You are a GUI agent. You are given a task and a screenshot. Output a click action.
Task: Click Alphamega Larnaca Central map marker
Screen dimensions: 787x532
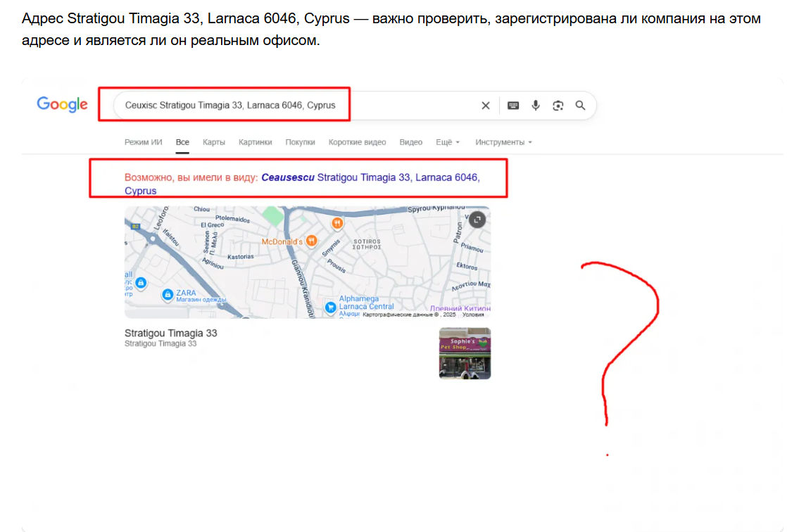tap(329, 306)
